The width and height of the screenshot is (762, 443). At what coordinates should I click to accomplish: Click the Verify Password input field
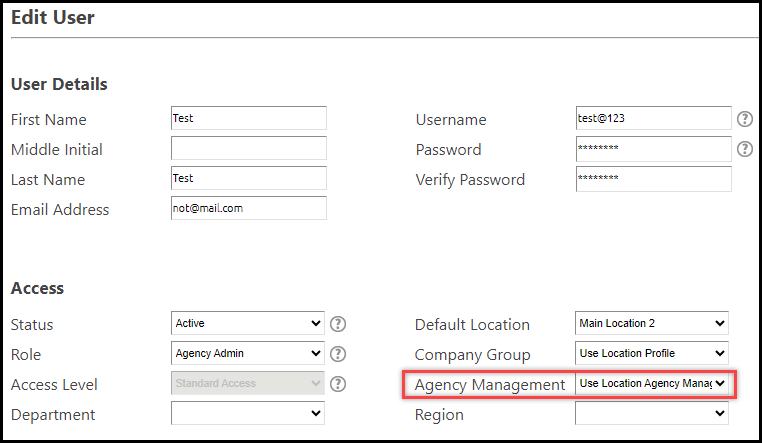654,179
